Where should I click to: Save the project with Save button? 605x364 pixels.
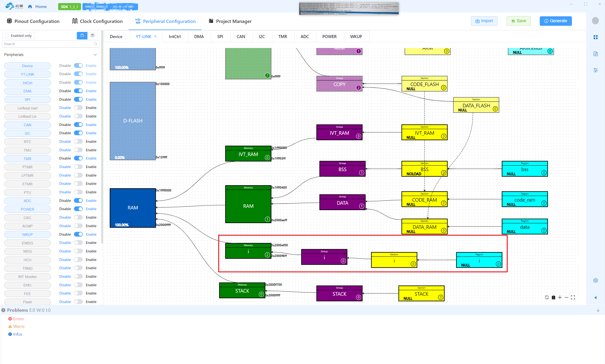(518, 21)
